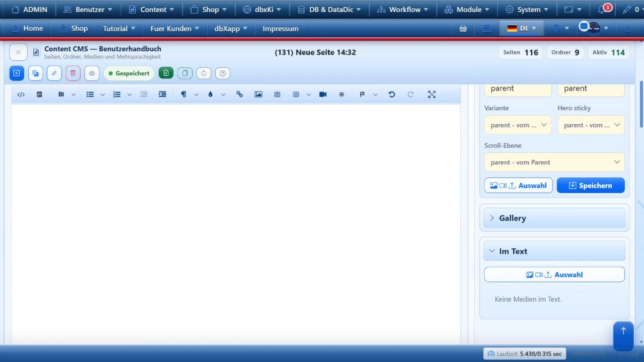This screenshot has width=644, height=362.
Task: Click the insert media block icon right of image
Action: click(277, 95)
